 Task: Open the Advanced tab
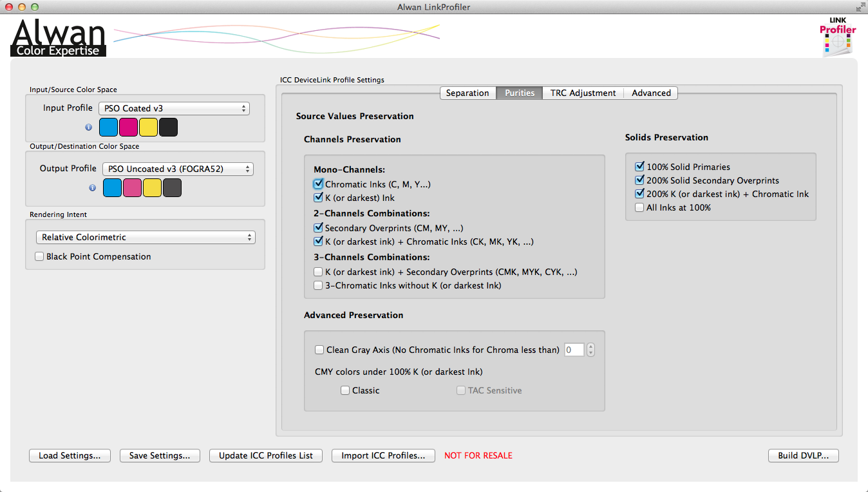point(650,93)
